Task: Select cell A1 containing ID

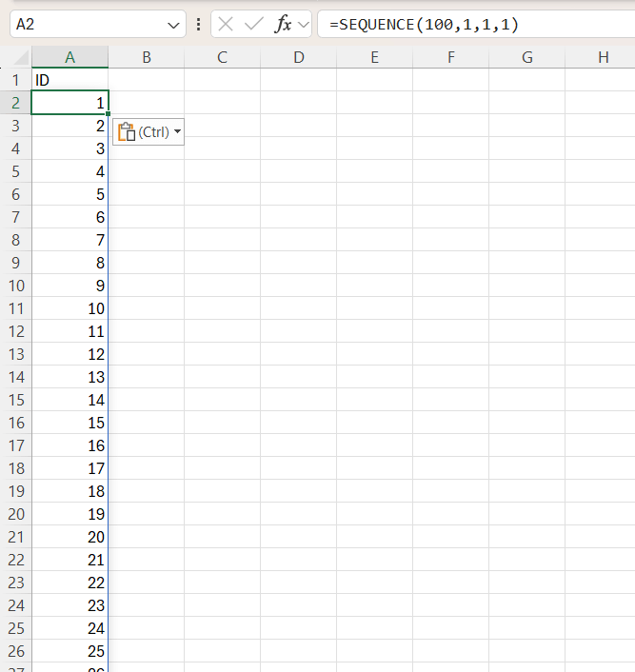Action: point(69,80)
